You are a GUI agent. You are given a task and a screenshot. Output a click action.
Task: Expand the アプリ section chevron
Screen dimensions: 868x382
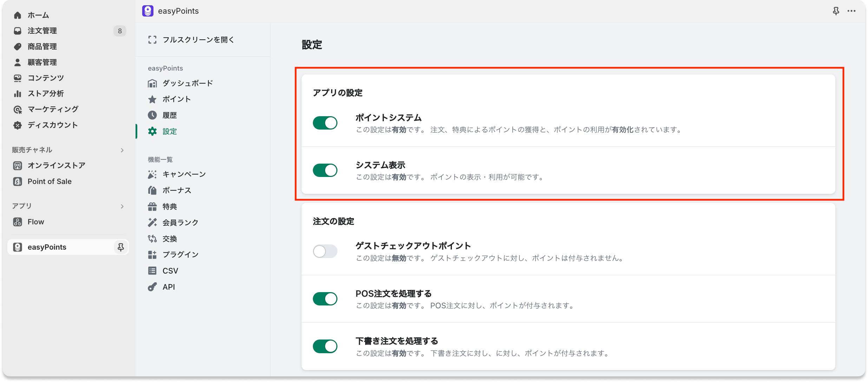point(122,206)
